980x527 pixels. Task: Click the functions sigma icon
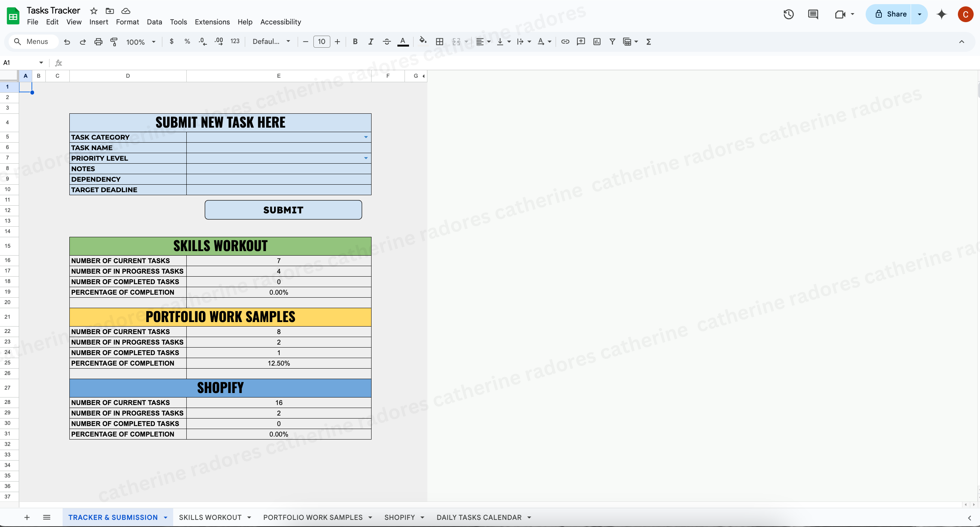point(649,42)
